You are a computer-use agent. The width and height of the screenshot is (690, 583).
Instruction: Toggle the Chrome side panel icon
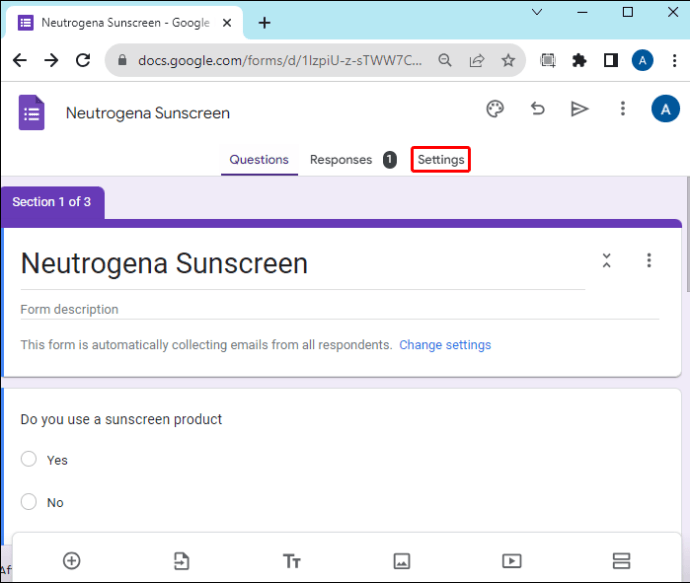(611, 60)
